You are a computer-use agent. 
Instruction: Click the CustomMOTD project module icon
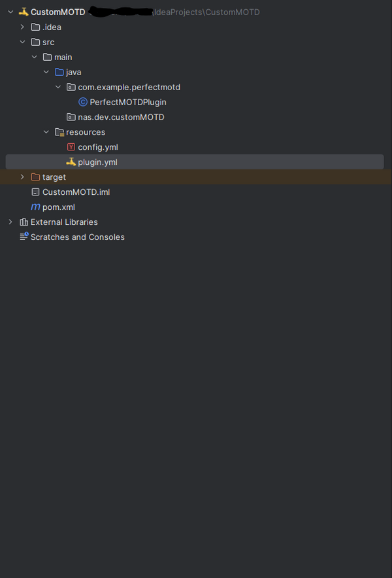tap(24, 12)
